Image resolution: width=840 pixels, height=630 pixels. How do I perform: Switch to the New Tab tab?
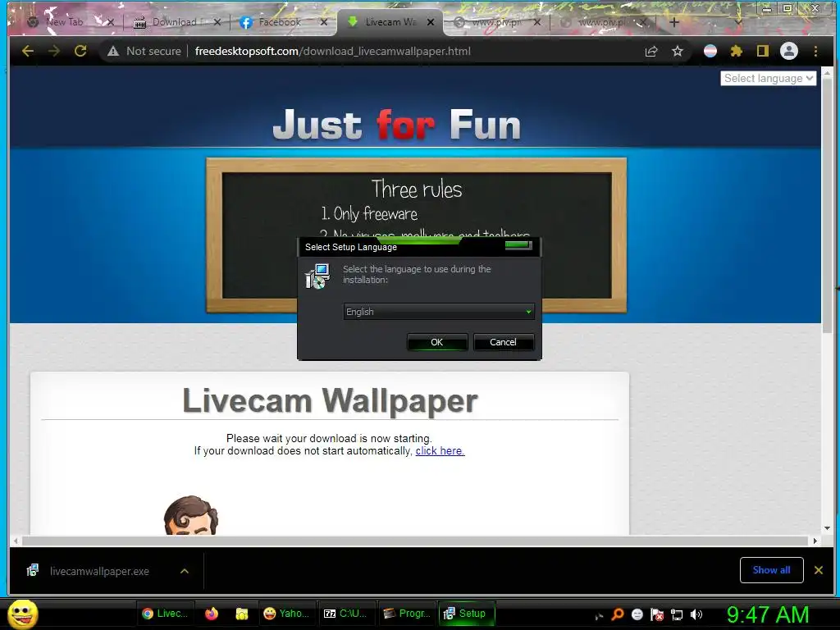point(63,22)
